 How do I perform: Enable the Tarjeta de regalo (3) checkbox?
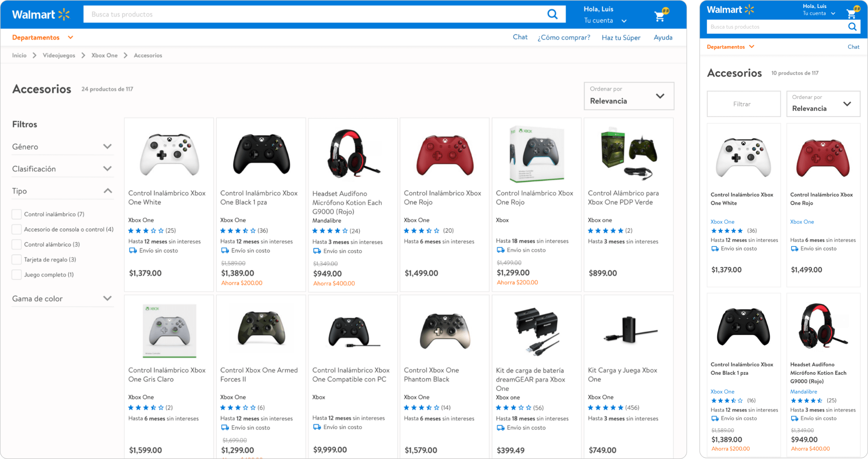click(16, 260)
